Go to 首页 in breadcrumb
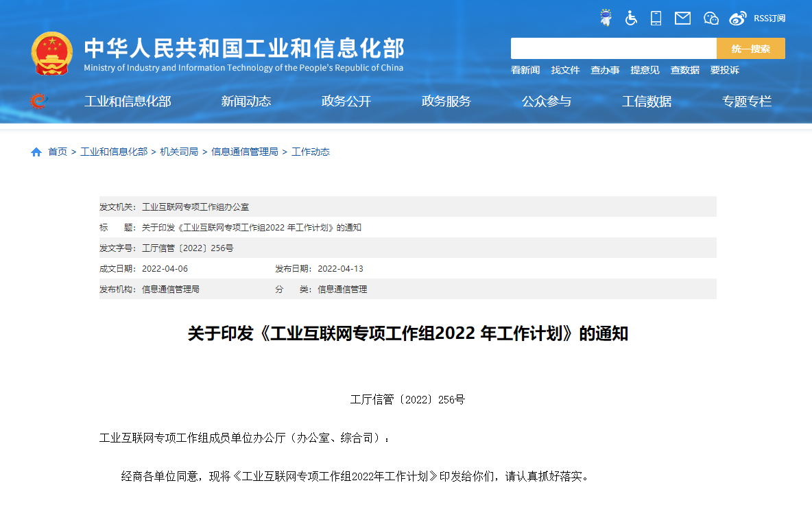This screenshot has height=507, width=812. click(x=58, y=152)
